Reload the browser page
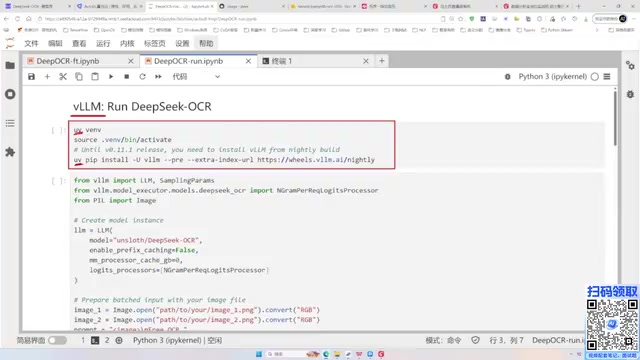 17,19
